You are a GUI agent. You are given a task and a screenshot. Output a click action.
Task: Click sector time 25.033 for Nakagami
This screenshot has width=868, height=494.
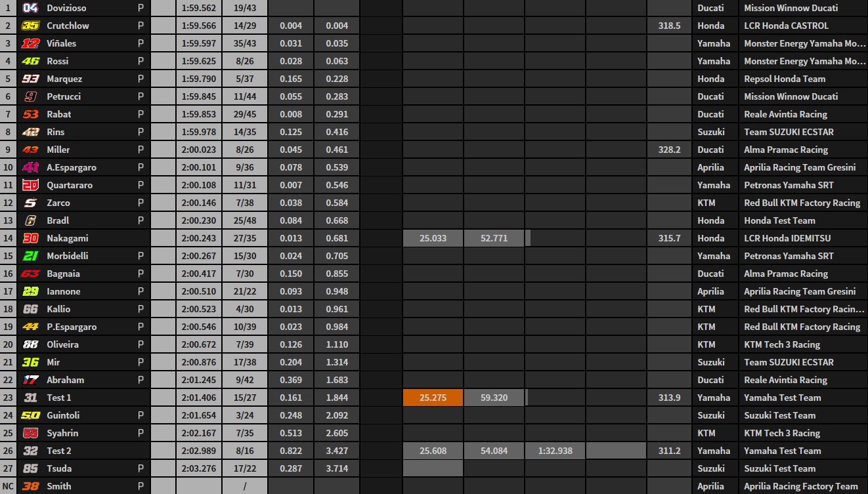[x=433, y=238]
